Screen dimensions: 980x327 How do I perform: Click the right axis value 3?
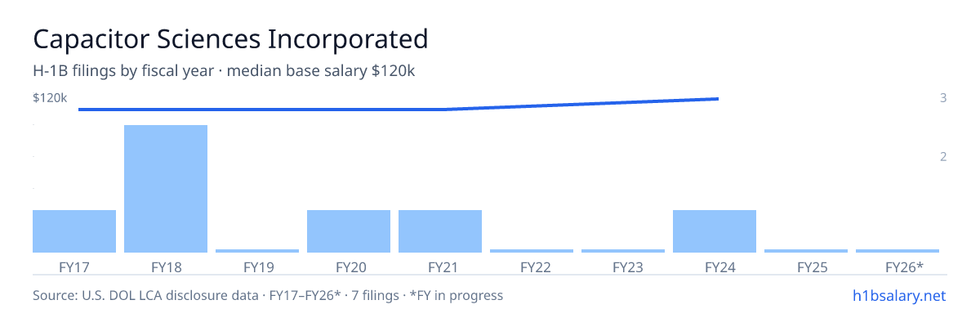tap(943, 98)
